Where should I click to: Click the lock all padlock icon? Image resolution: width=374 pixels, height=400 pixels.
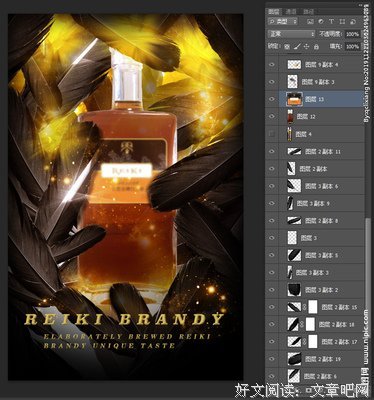point(316,47)
